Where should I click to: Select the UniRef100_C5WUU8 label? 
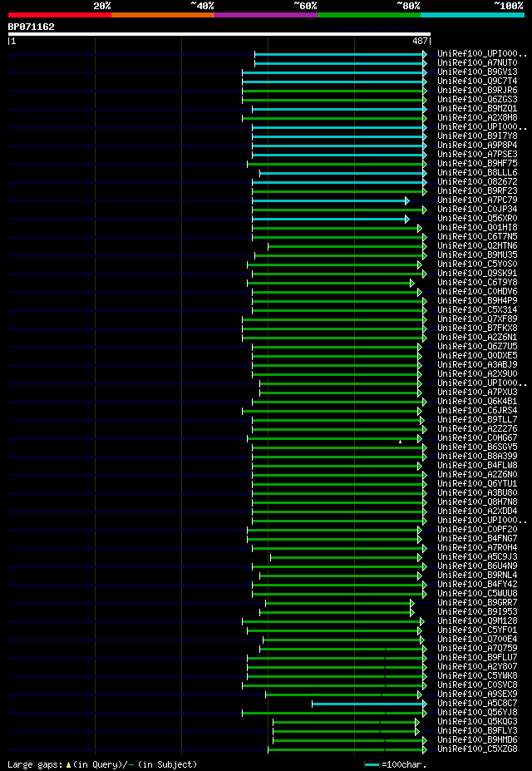point(477,594)
